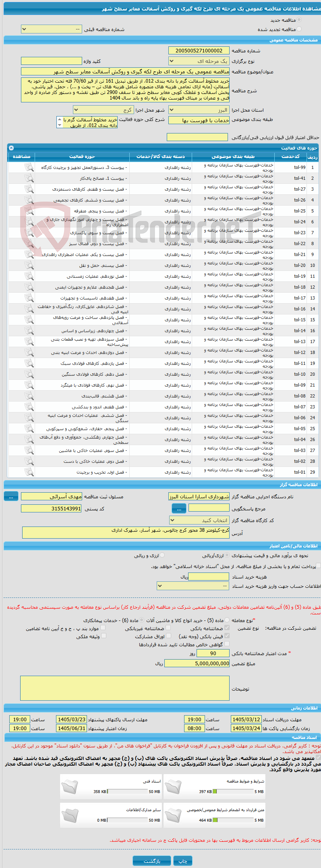Sort by دسته بندی کالا/خدمات column header
Screen dimensions: 321x868
160,156
